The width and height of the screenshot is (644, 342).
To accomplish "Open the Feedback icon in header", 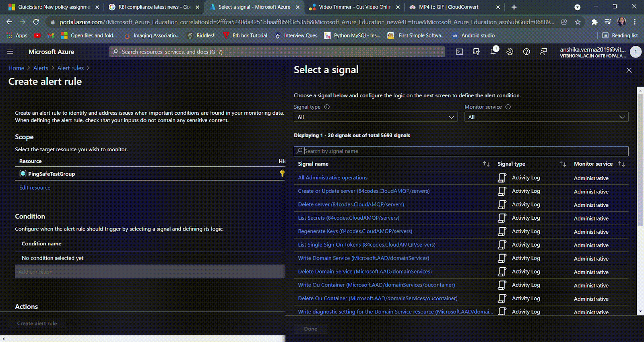I will point(543,52).
